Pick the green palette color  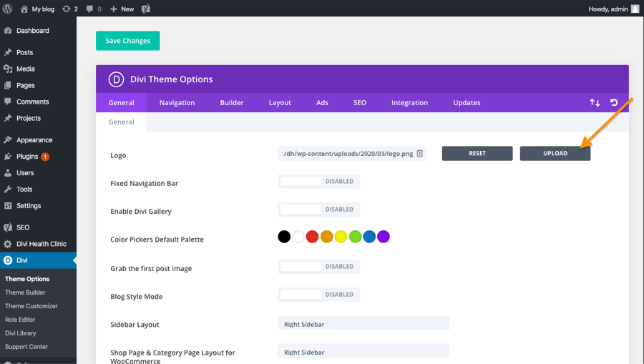[355, 237]
